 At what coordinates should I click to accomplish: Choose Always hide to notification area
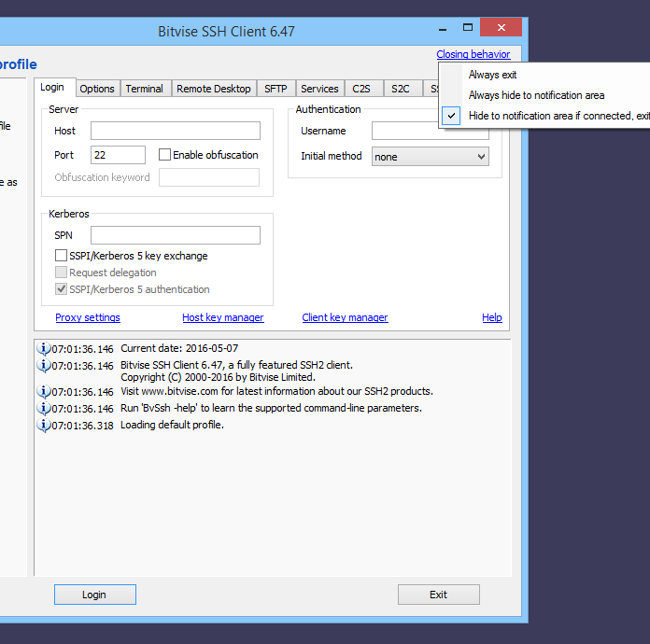[544, 95]
